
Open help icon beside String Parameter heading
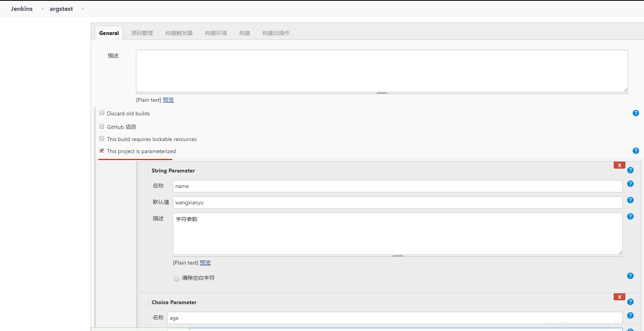[630, 170]
